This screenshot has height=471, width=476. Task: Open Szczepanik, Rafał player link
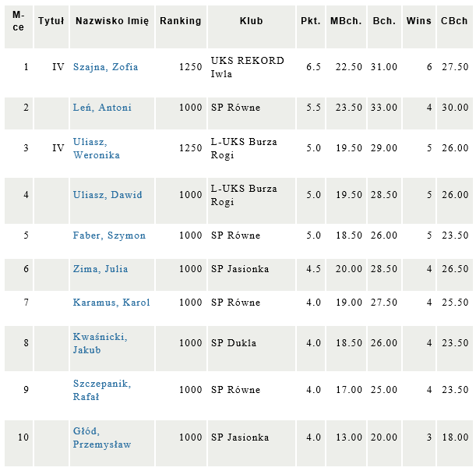pos(102,390)
